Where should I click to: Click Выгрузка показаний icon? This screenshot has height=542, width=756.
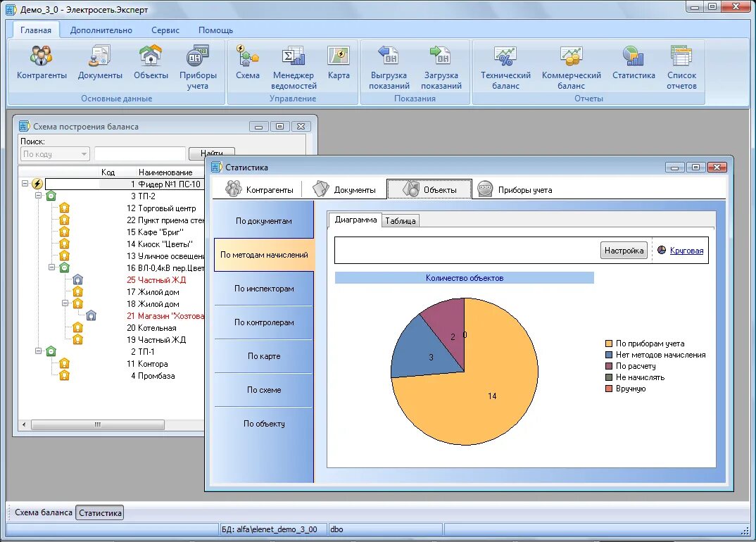pos(389,68)
